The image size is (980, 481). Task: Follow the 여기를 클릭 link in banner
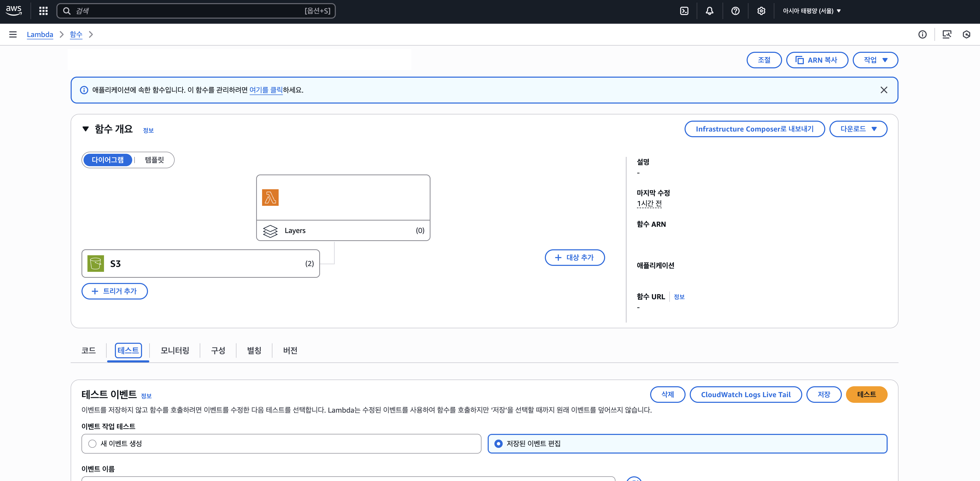point(266,90)
